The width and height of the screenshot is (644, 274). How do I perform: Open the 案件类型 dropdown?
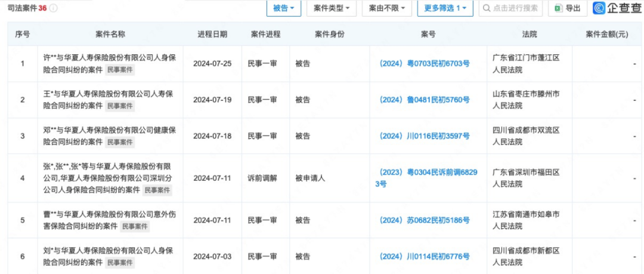[x=332, y=8]
